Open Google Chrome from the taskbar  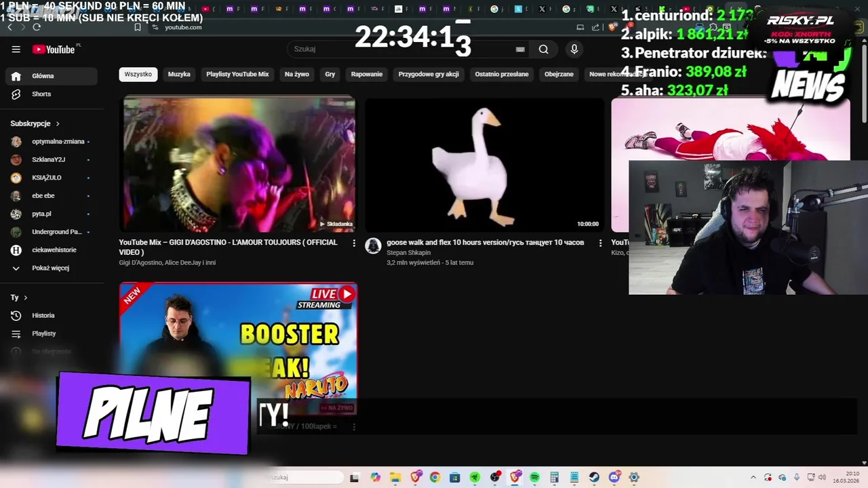pyautogui.click(x=435, y=477)
